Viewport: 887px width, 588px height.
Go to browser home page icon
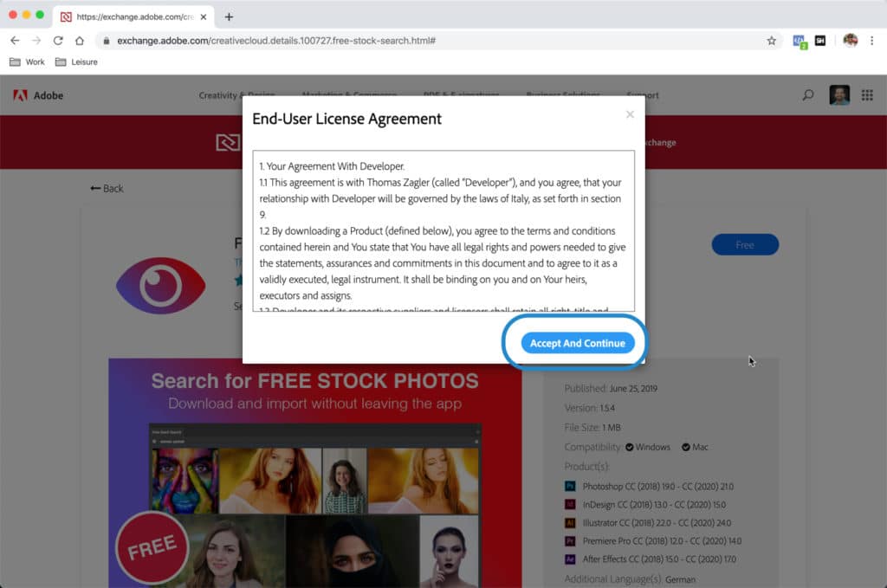[80, 41]
